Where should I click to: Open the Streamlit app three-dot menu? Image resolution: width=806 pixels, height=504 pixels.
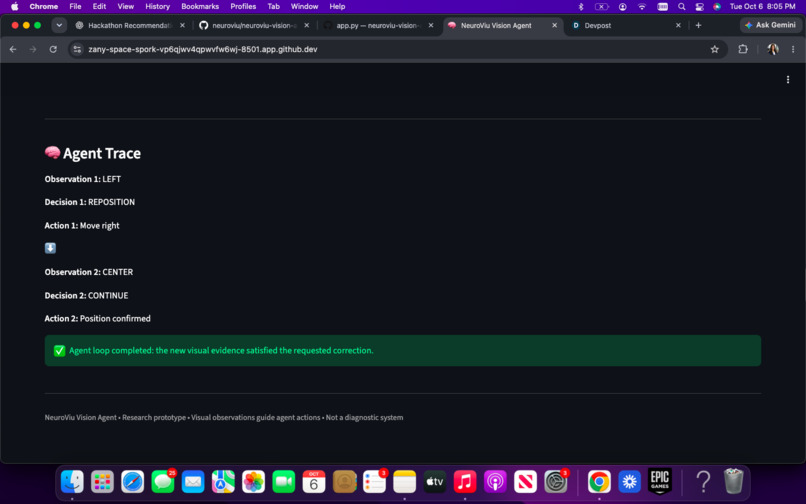point(787,80)
